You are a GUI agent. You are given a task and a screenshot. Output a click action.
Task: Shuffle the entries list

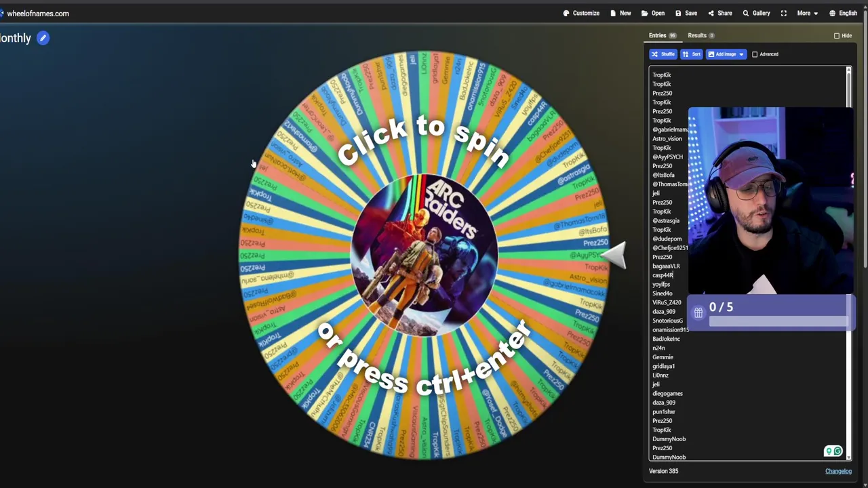tap(663, 54)
